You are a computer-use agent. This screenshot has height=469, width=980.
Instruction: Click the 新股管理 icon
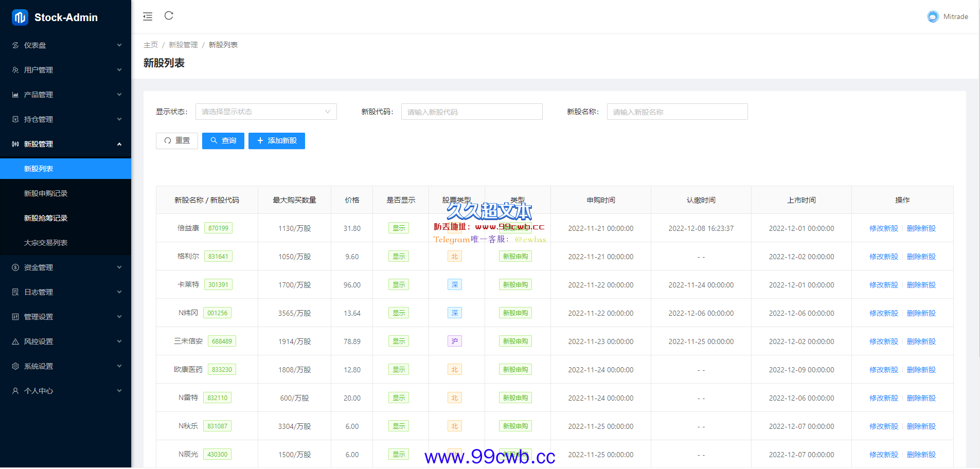coord(15,144)
